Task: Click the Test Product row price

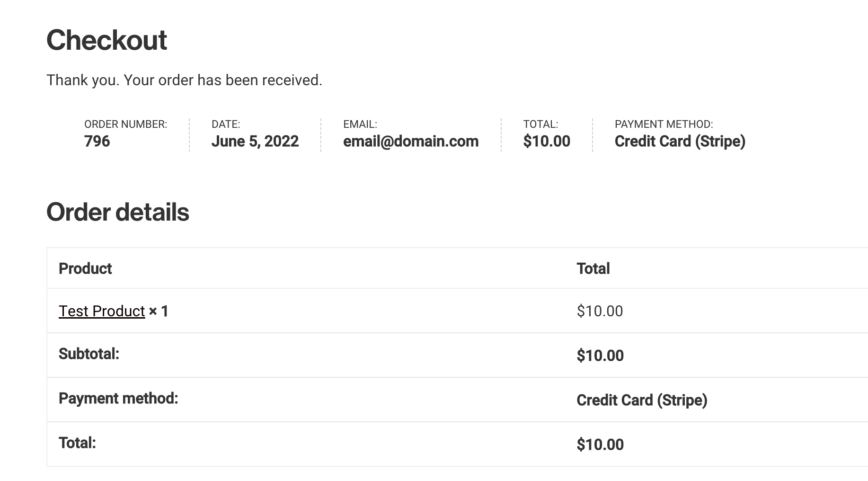Action: pyautogui.click(x=600, y=311)
